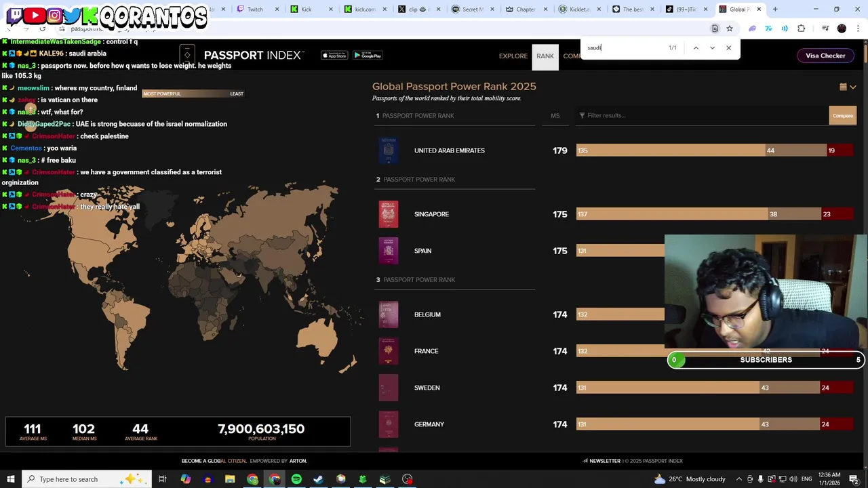Select BELGIUM country name

coord(427,314)
